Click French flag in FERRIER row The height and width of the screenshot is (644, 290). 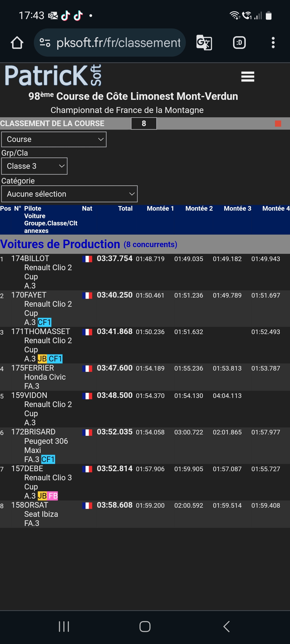[87, 368]
